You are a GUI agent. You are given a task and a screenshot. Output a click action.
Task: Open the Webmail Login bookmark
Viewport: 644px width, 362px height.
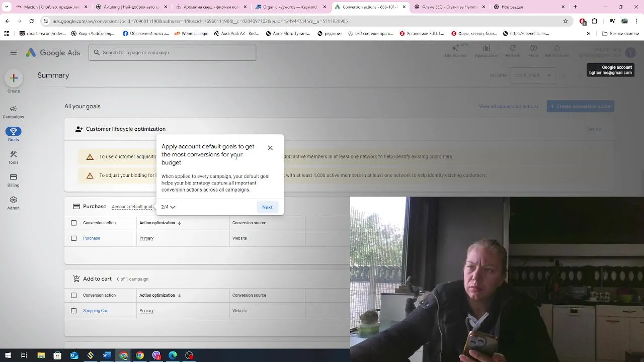click(191, 33)
